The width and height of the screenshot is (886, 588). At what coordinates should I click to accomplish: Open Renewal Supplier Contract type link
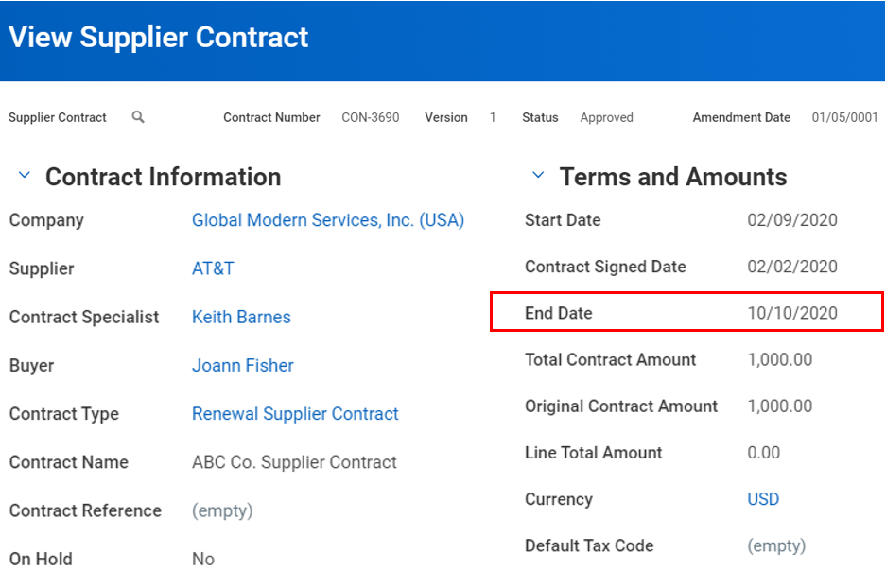point(295,414)
